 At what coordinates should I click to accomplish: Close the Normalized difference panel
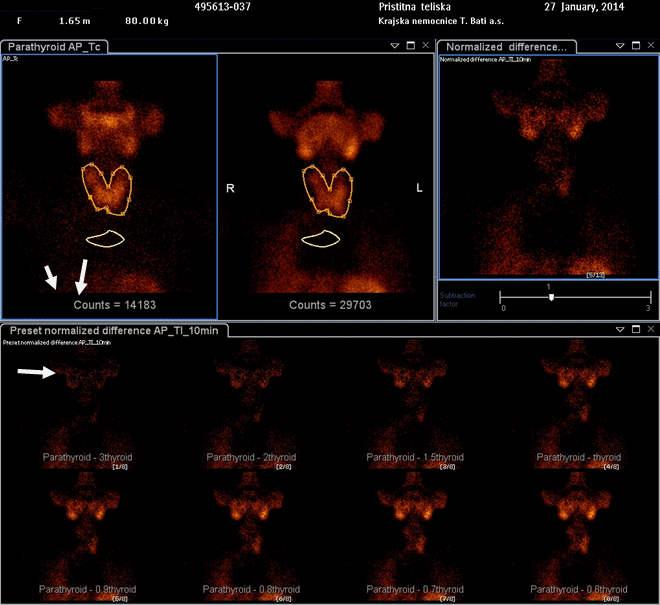tap(649, 46)
